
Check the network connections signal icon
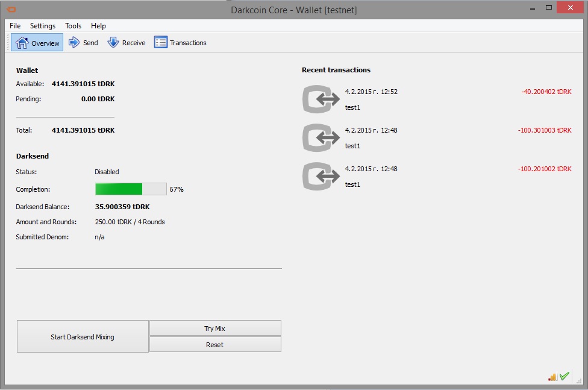click(x=552, y=377)
